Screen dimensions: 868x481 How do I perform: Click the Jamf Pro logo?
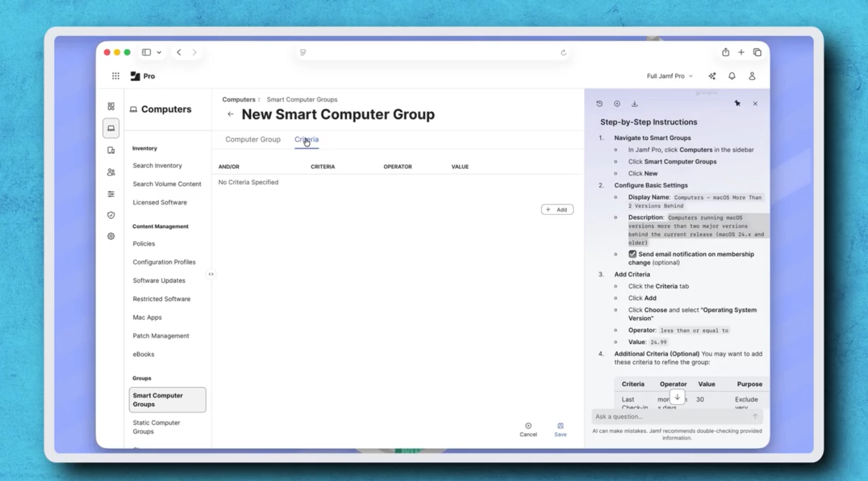point(142,76)
